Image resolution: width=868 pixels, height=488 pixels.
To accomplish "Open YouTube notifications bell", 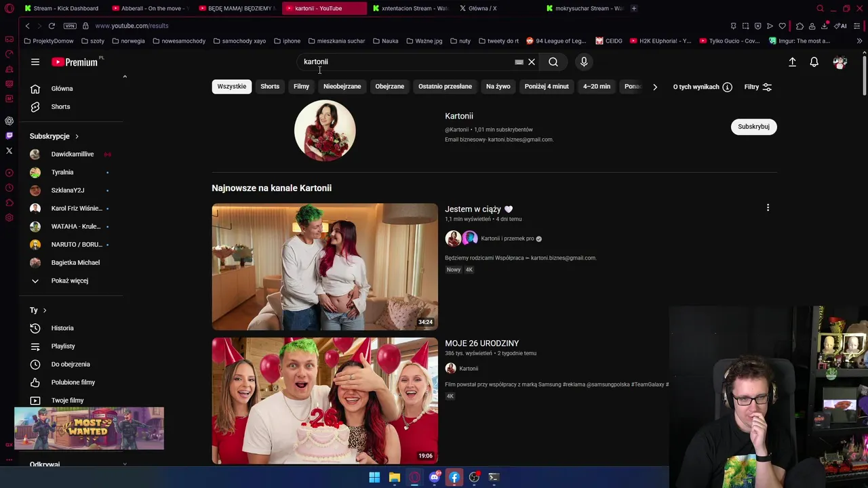I will pos(814,62).
